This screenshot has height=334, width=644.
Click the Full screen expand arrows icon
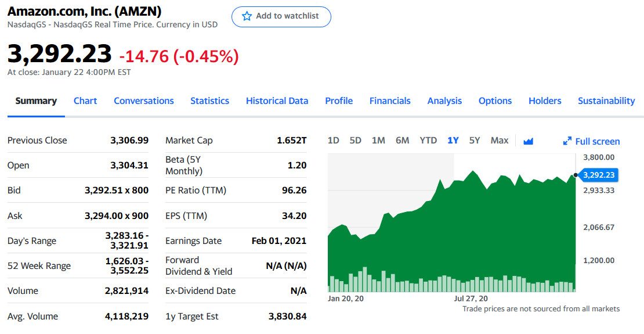point(567,141)
